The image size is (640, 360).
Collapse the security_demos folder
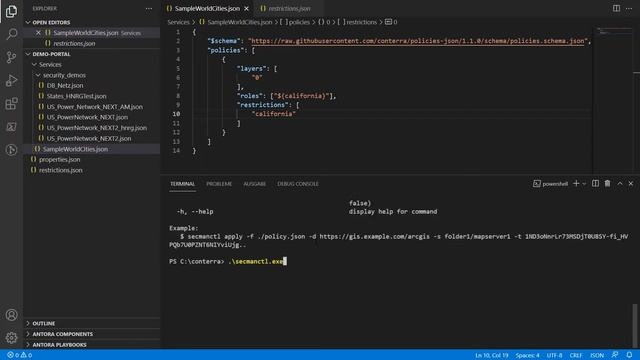point(64,75)
